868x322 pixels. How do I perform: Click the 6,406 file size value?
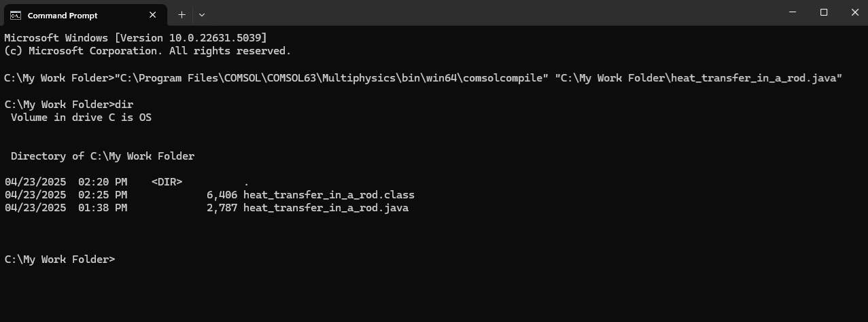click(x=222, y=195)
